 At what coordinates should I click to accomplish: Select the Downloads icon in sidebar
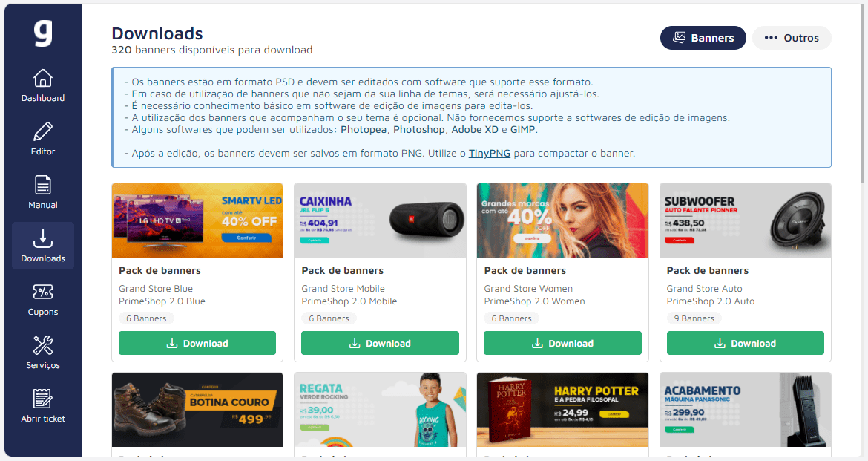42,239
